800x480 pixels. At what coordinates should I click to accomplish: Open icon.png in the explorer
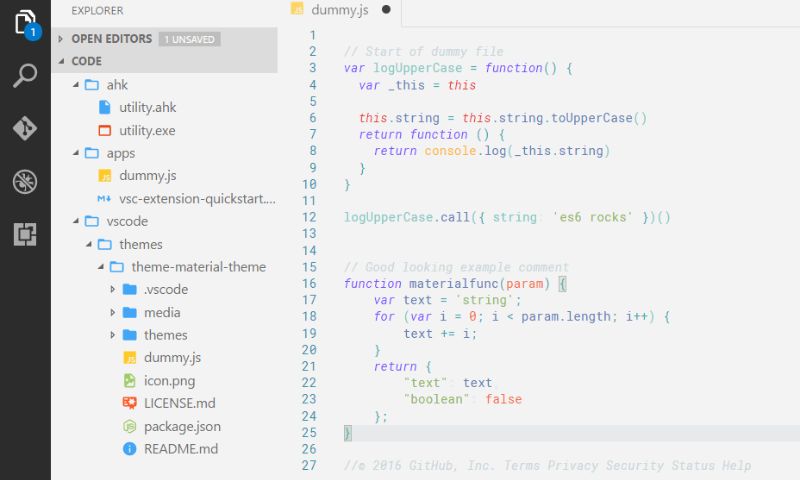click(171, 380)
